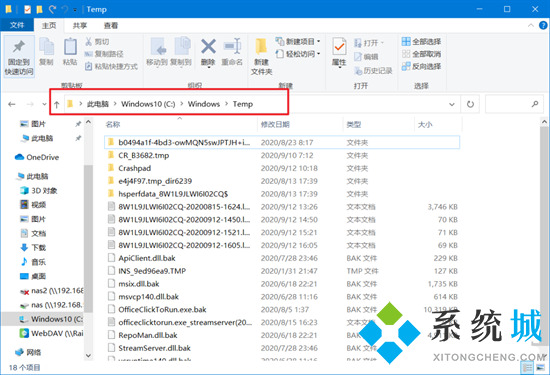Select nas2 network drive in navigation pane
Image resolution: width=550 pixels, height=375 pixels.
[x=52, y=290]
